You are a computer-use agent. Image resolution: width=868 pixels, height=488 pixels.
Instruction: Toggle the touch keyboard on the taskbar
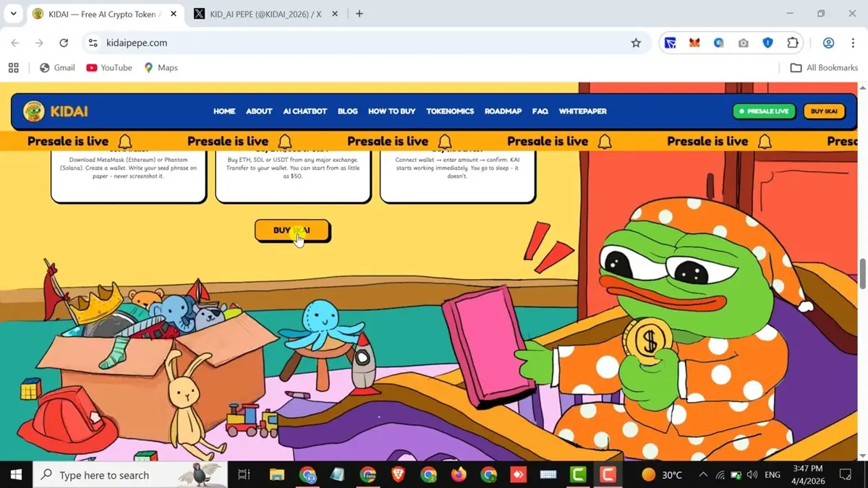point(548,475)
